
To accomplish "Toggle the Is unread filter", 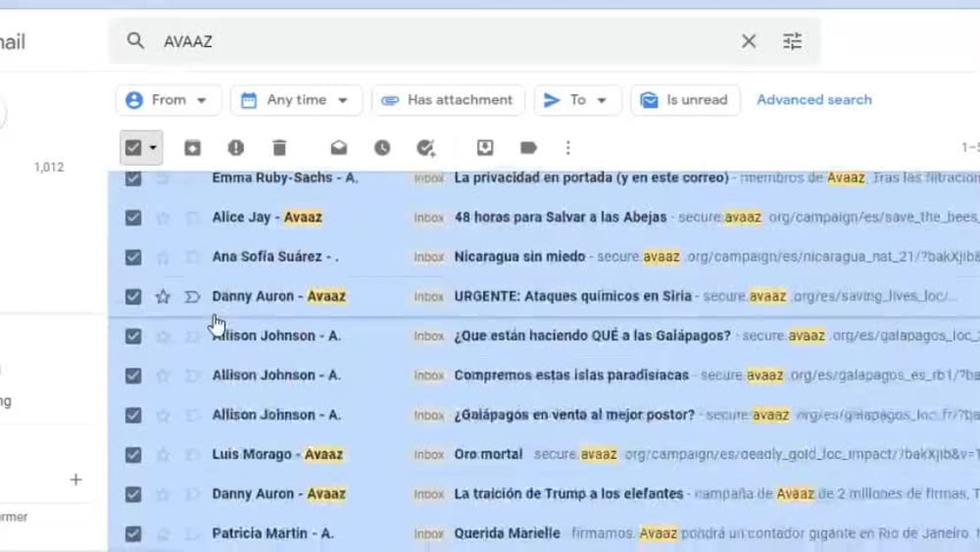I will tap(685, 100).
